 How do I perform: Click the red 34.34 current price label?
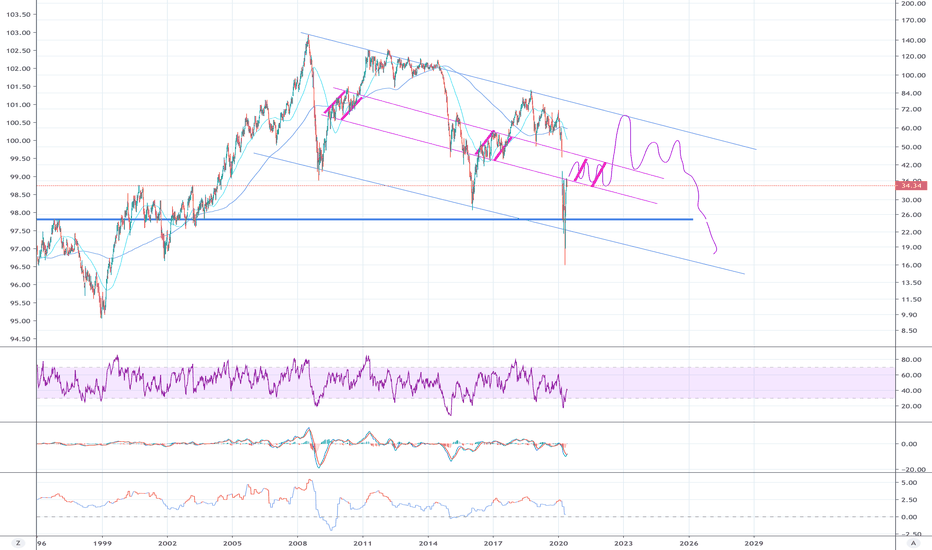coord(911,186)
